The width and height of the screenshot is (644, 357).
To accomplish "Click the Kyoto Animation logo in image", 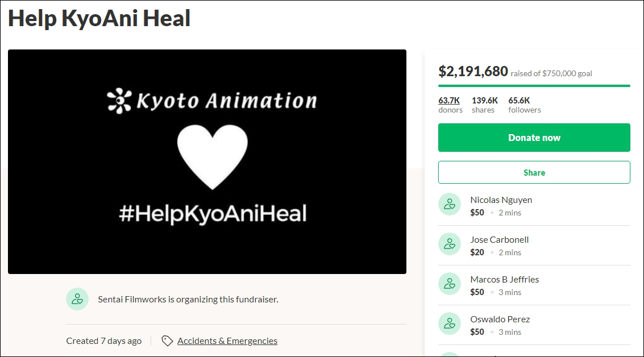I will tap(211, 101).
